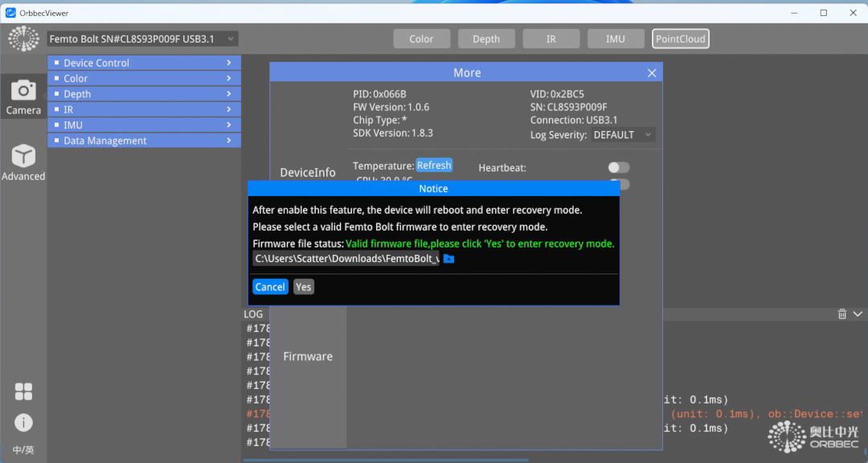Open the info circle icon
Screen dimensions: 868x463
point(23,422)
